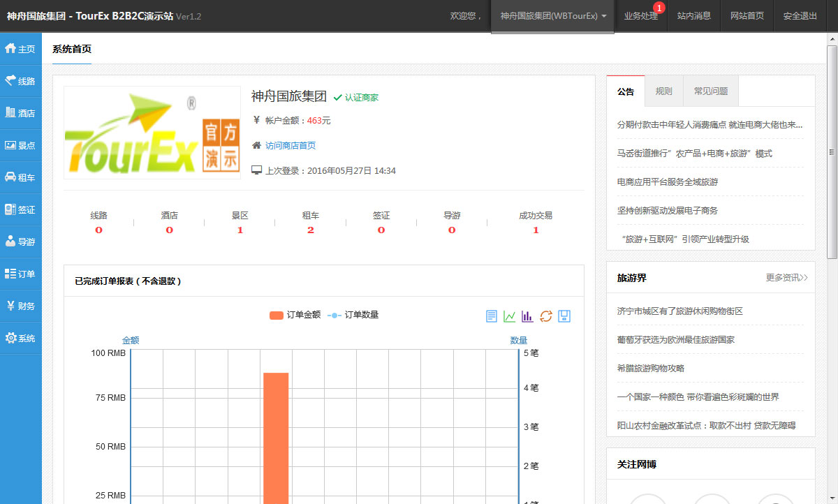Toggle 订单金额 legend series
Image resolution: width=838 pixels, height=504 pixels.
[x=295, y=315]
